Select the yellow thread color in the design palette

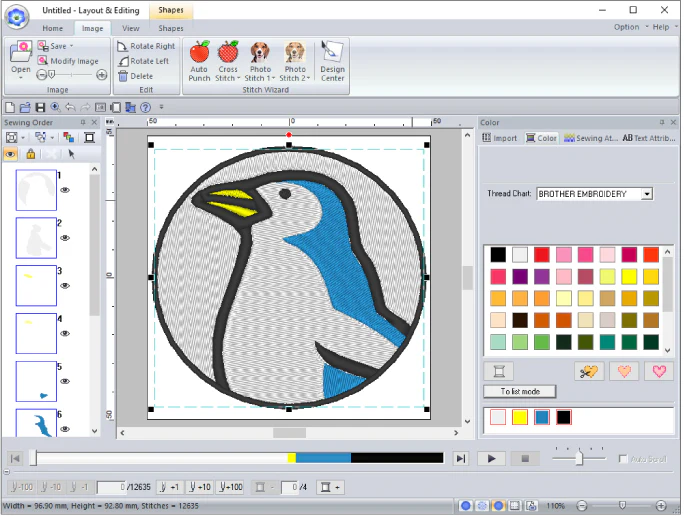coord(520,417)
